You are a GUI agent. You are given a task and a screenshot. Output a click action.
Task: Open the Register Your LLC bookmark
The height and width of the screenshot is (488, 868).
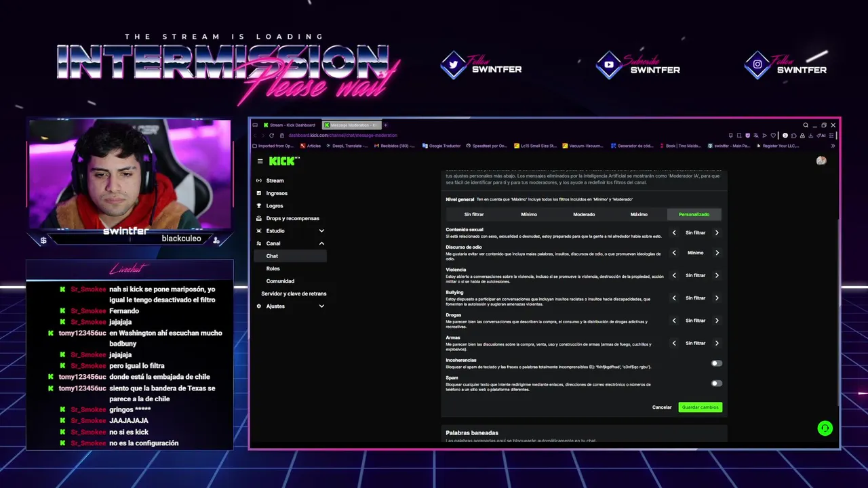777,146
